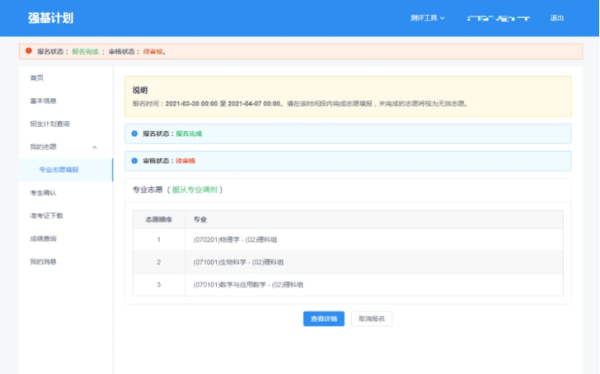
Task: Click the red 待审核 text in top banner
Action: [x=153, y=51]
